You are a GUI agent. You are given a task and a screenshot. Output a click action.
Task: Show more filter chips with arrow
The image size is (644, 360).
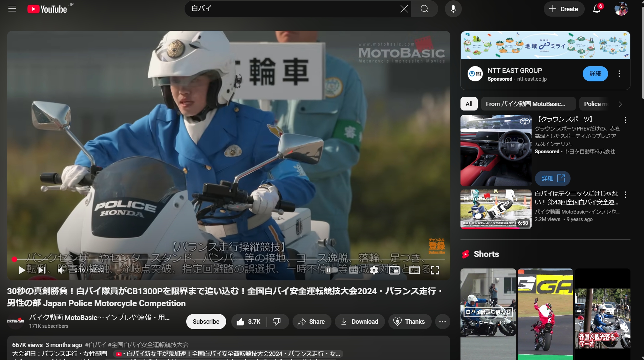tap(620, 104)
